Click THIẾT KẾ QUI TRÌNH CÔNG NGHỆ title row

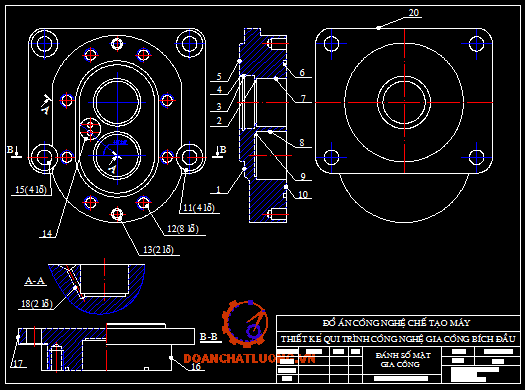(x=398, y=339)
